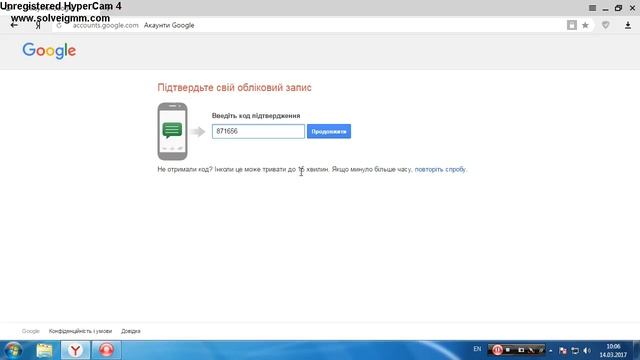
Task: Open Yandex home via the Я button
Action: (38, 26)
